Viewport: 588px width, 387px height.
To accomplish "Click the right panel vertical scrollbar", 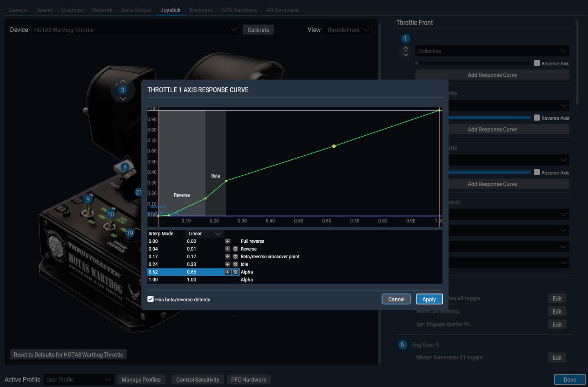I will click(x=577, y=62).
